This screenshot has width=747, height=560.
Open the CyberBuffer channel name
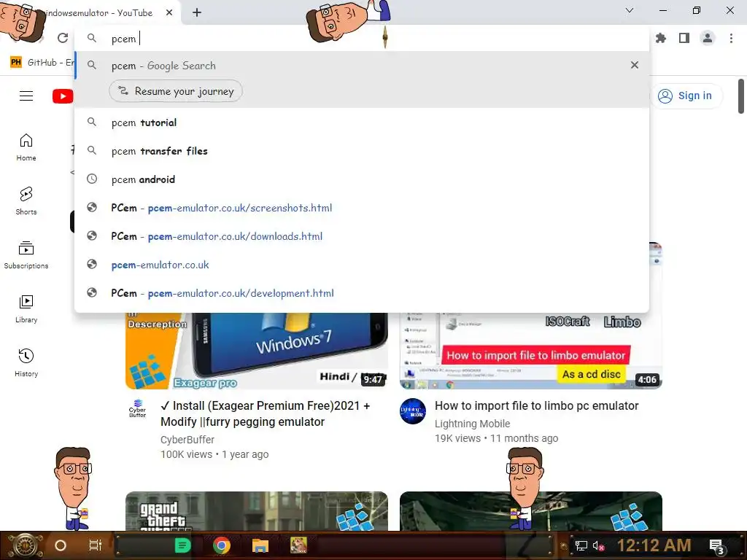tap(187, 440)
